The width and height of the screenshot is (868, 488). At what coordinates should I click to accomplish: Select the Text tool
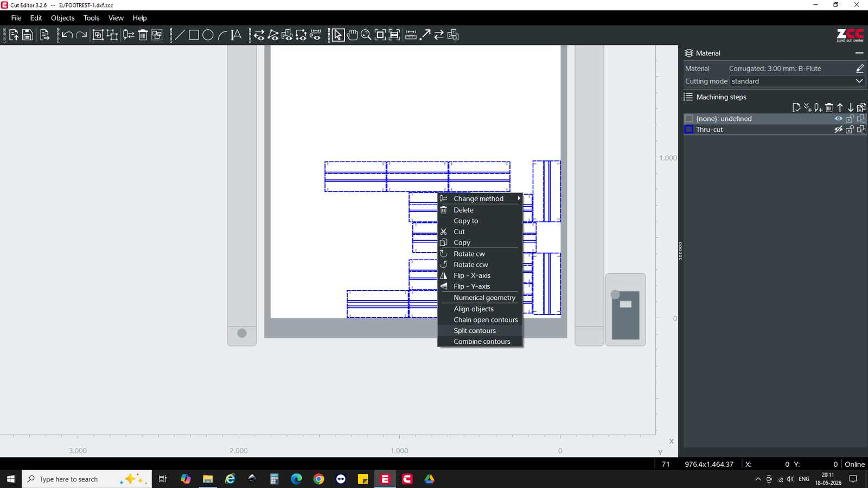[236, 35]
